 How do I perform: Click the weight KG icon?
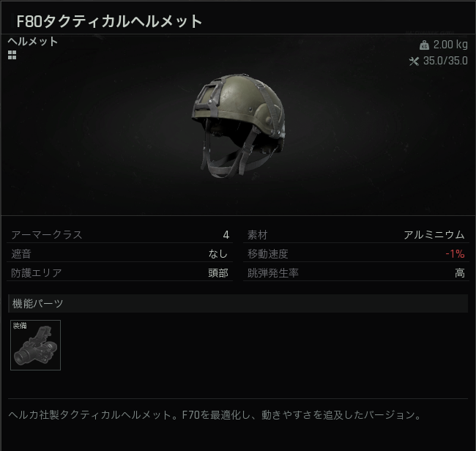click(x=425, y=45)
